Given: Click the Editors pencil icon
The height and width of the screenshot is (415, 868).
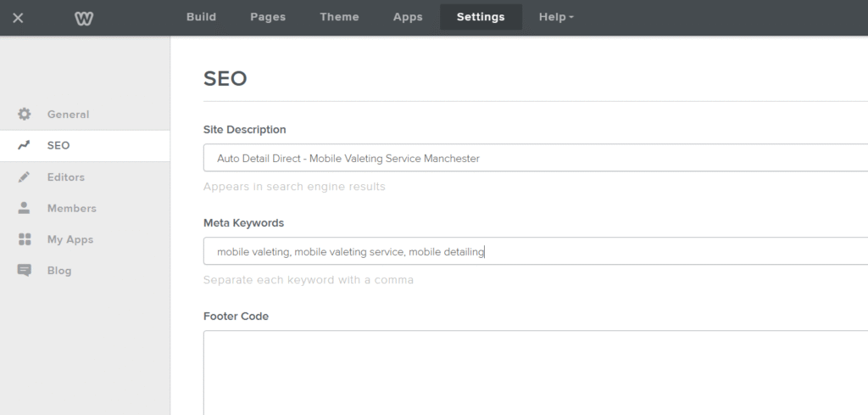Looking at the screenshot, I should coord(25,177).
